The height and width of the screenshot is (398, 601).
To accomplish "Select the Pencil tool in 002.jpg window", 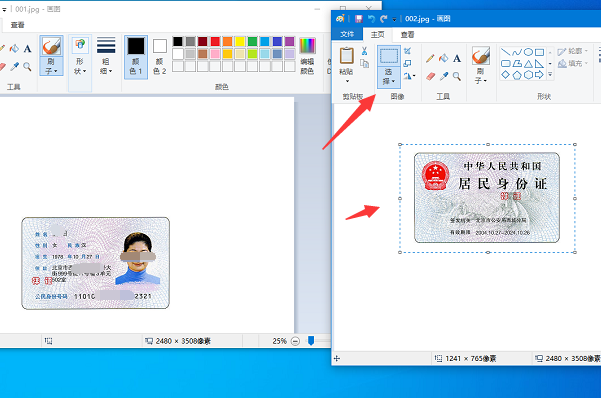I will point(430,58).
